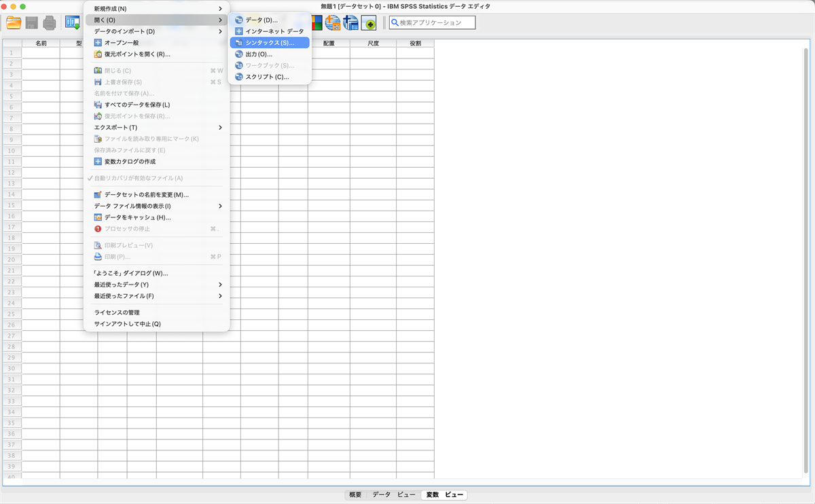Choose the greyed ワークブック(S)... submenu entry
This screenshot has width=815, height=504.
point(270,65)
